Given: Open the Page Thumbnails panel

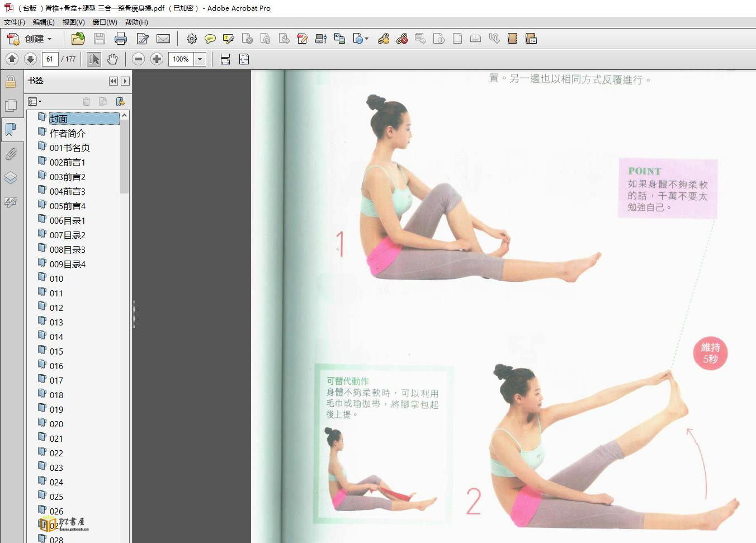Looking at the screenshot, I should pyautogui.click(x=11, y=106).
